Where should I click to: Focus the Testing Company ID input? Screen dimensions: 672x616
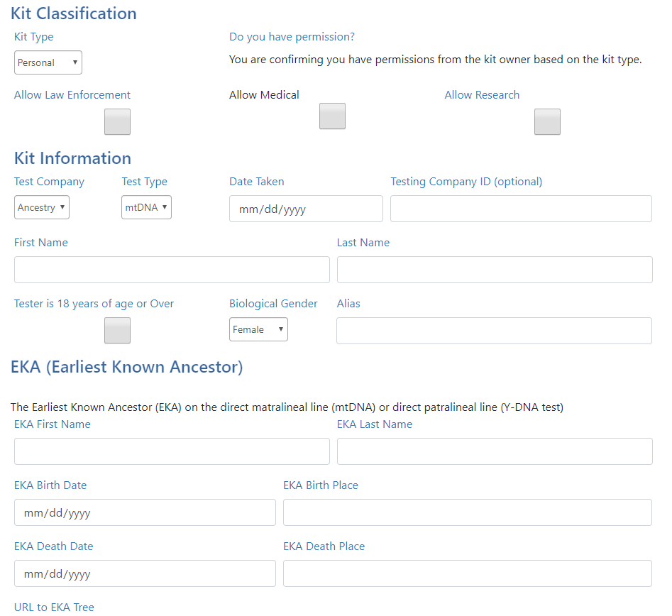[521, 209]
